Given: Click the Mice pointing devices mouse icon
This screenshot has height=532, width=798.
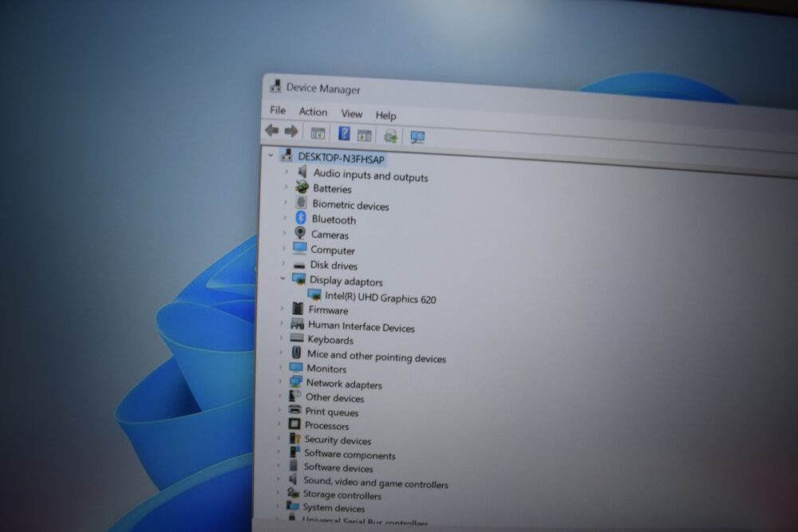Looking at the screenshot, I should (x=296, y=353).
